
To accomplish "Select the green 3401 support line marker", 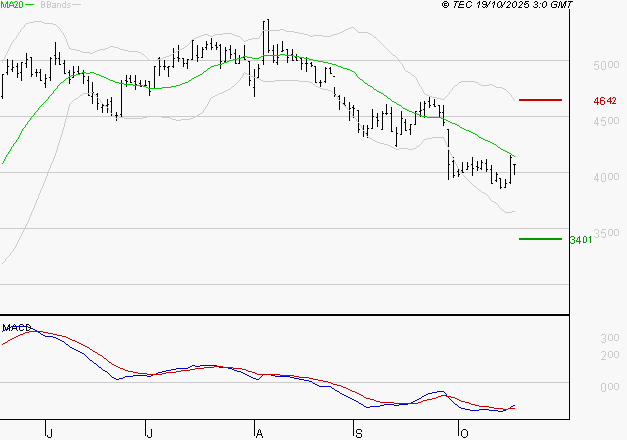I will point(540,239).
